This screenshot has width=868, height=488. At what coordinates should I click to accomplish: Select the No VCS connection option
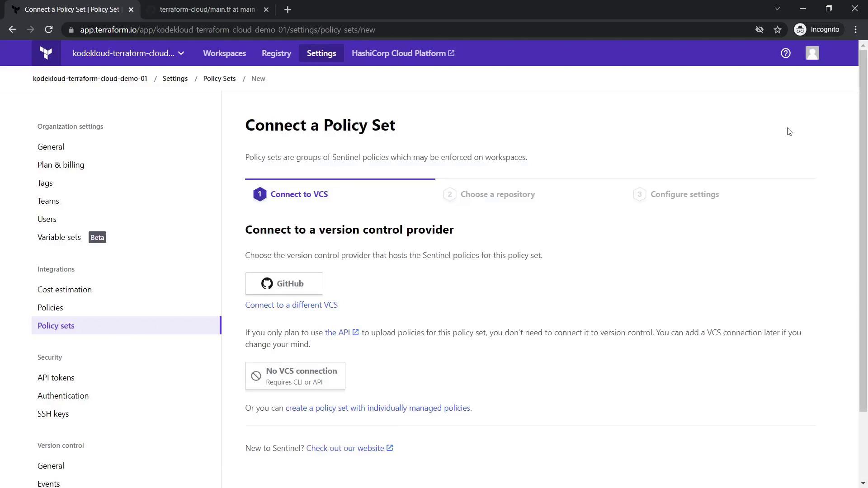pos(295,376)
